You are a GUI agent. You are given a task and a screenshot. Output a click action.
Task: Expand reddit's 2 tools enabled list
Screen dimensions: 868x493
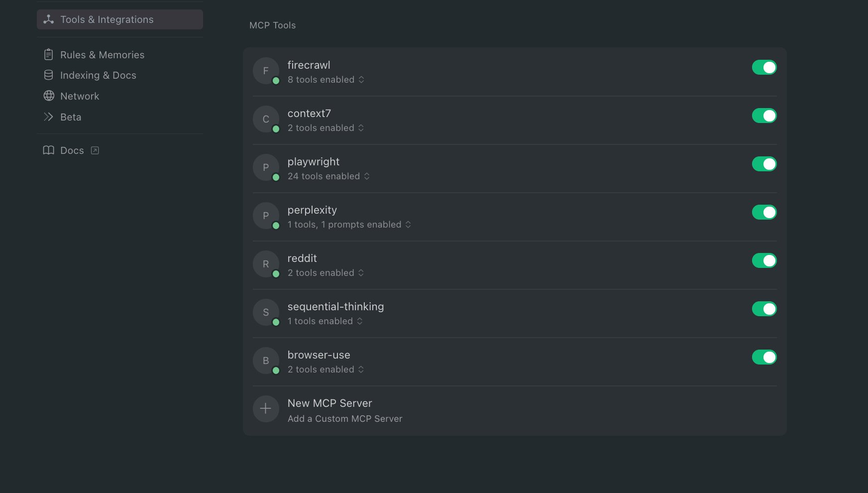click(x=326, y=273)
